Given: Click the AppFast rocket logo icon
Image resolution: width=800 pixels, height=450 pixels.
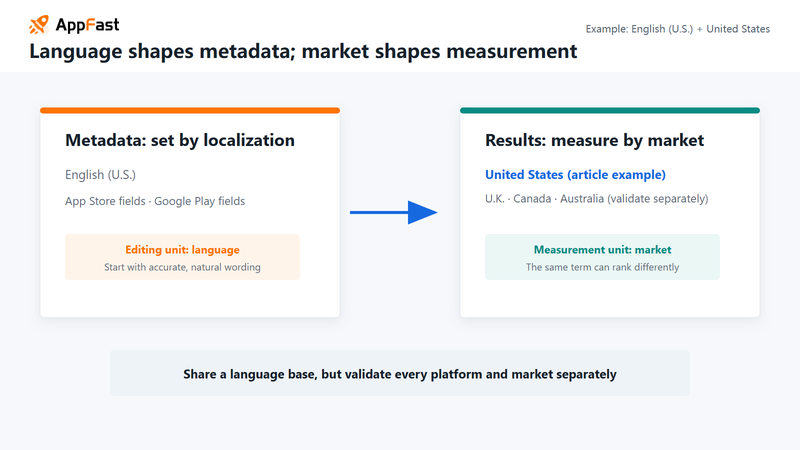Looking at the screenshot, I should (x=39, y=24).
